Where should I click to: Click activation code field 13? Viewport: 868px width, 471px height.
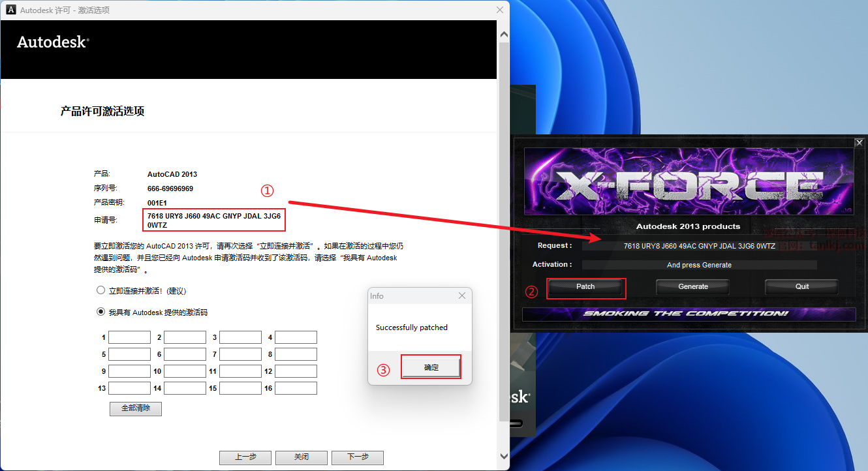click(129, 388)
